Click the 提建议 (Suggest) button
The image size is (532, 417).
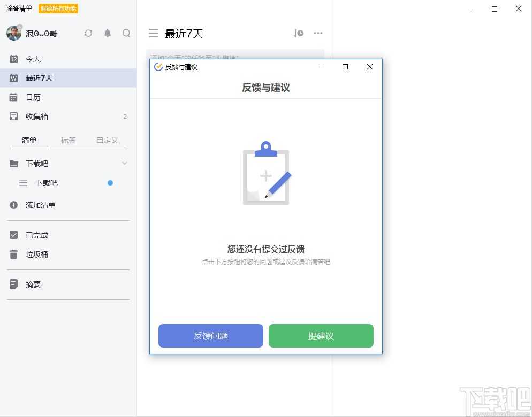[321, 336]
